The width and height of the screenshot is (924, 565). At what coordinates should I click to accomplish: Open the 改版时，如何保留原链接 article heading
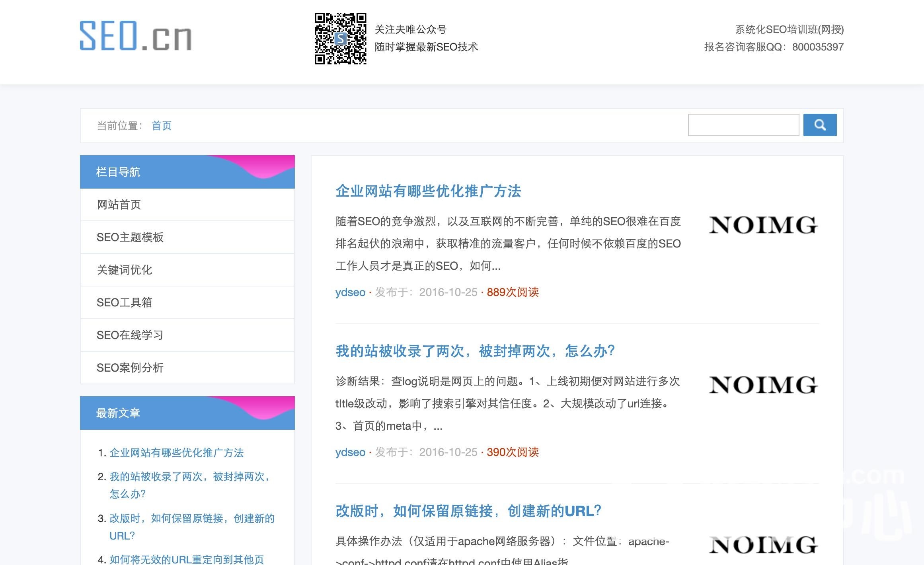468,511
